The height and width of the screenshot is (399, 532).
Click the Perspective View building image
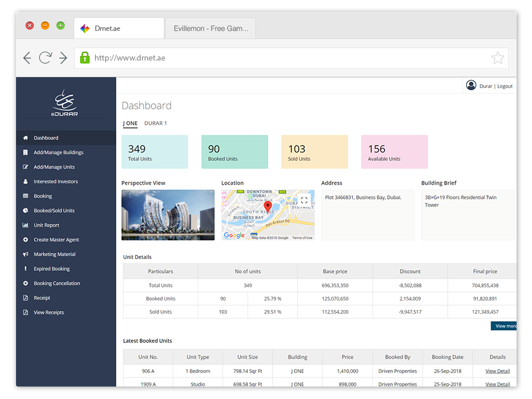[x=168, y=215]
